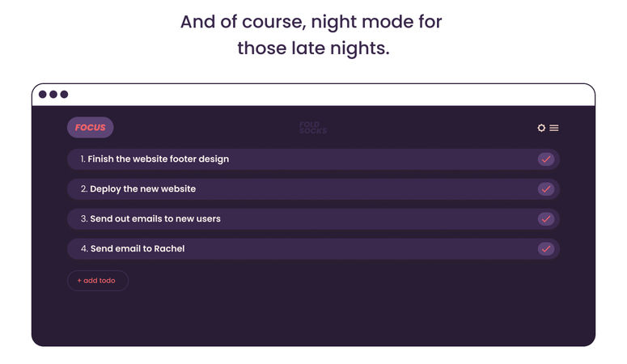Click the empty dark area below add todo
This screenshot has height=364, width=627.
(313, 318)
